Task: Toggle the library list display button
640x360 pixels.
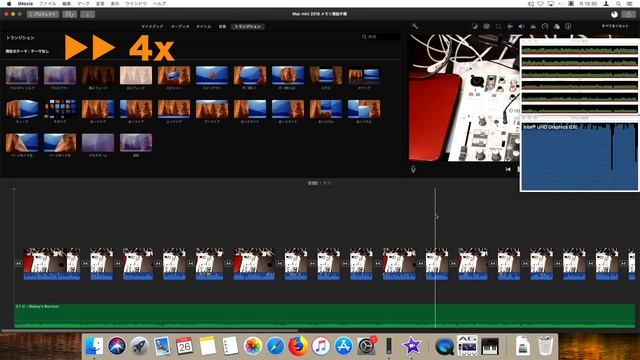Action: [x=70, y=14]
